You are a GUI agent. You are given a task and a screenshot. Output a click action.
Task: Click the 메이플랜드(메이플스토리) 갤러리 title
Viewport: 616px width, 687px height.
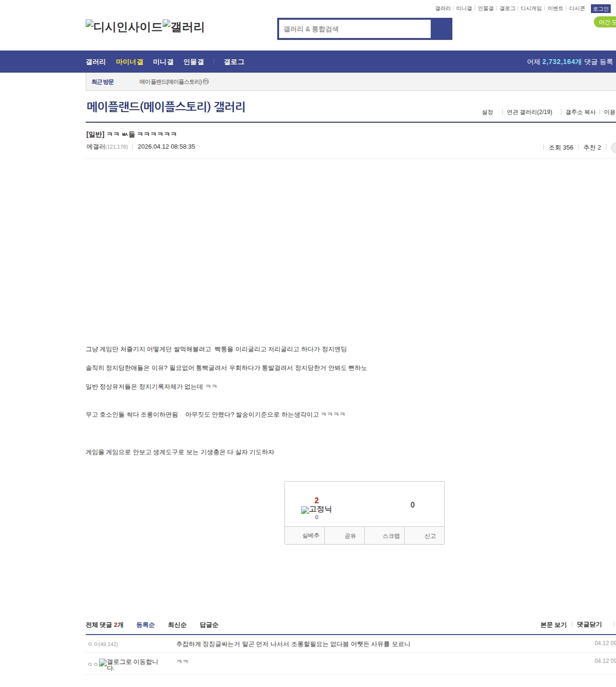pyautogui.click(x=166, y=107)
